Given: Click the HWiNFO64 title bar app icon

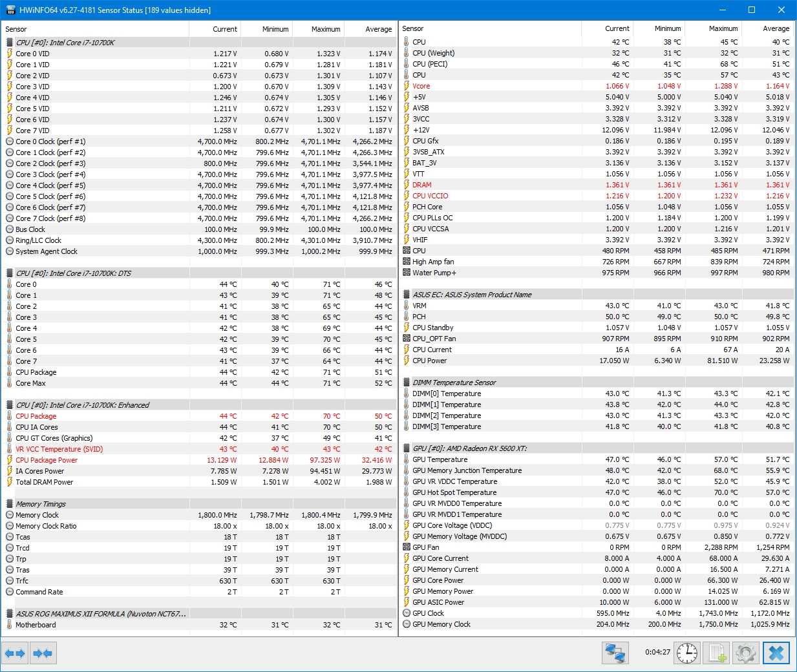Looking at the screenshot, I should pos(10,10).
